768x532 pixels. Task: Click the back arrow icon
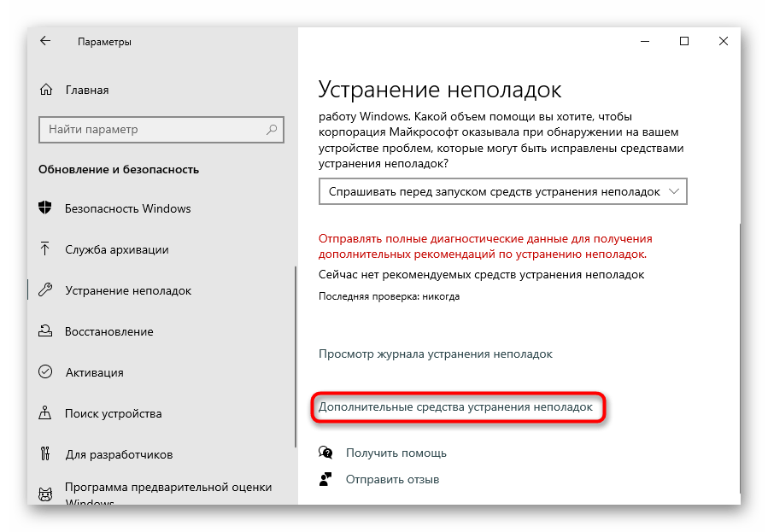(x=45, y=41)
